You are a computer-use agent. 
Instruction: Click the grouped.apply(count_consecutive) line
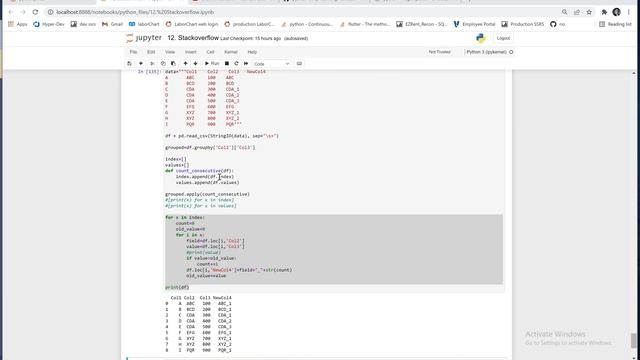207,194
